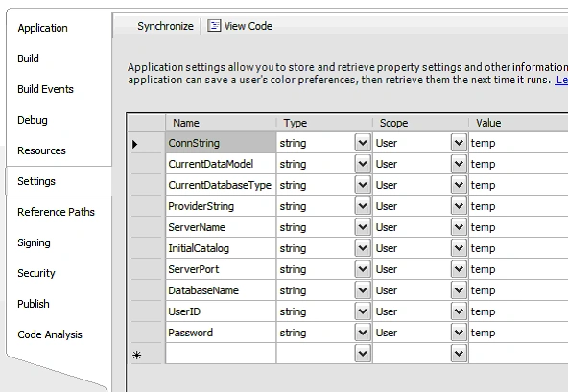Open Scope dropdown for Password row

point(459,333)
